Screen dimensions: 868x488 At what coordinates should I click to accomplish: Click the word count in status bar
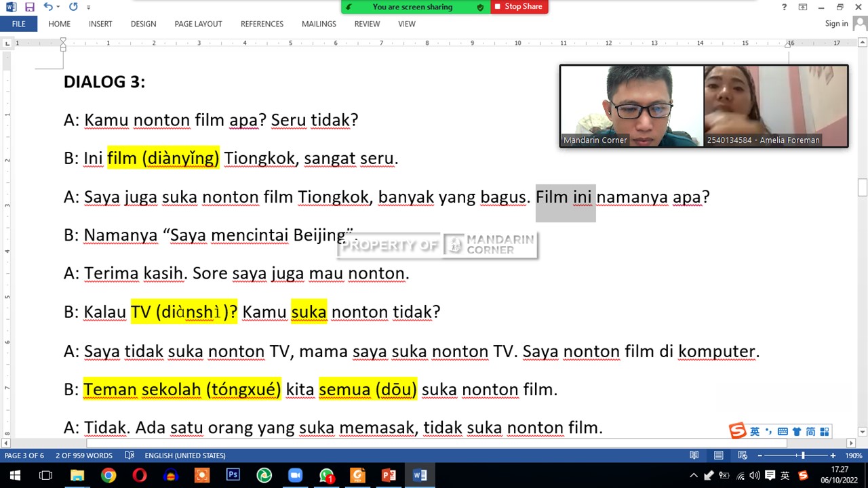(x=84, y=455)
